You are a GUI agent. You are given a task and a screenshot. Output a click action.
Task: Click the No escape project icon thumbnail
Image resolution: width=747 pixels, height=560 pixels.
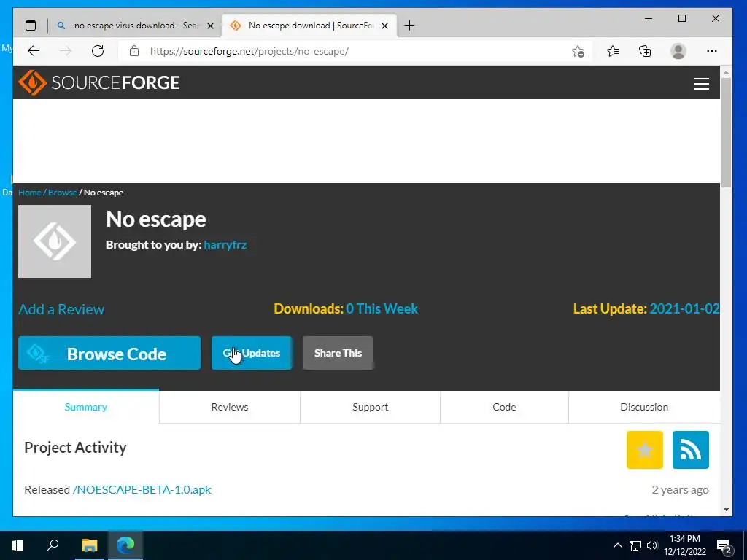(x=55, y=241)
